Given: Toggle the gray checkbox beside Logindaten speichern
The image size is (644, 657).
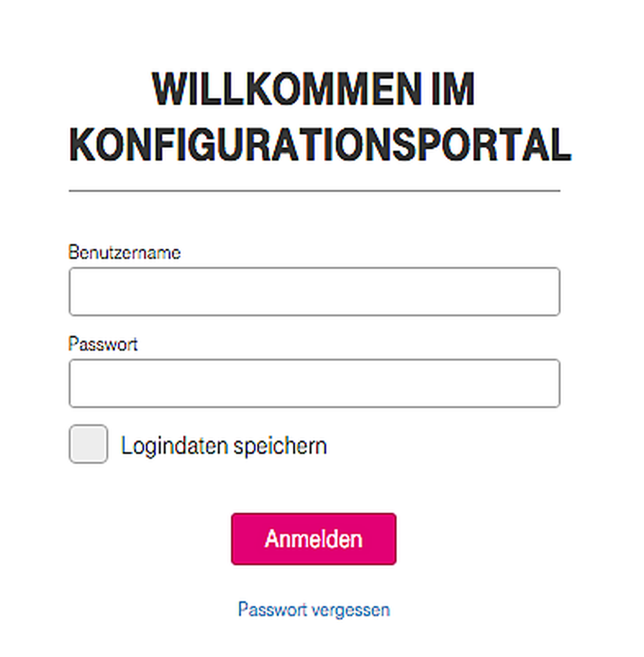Looking at the screenshot, I should pos(88,444).
